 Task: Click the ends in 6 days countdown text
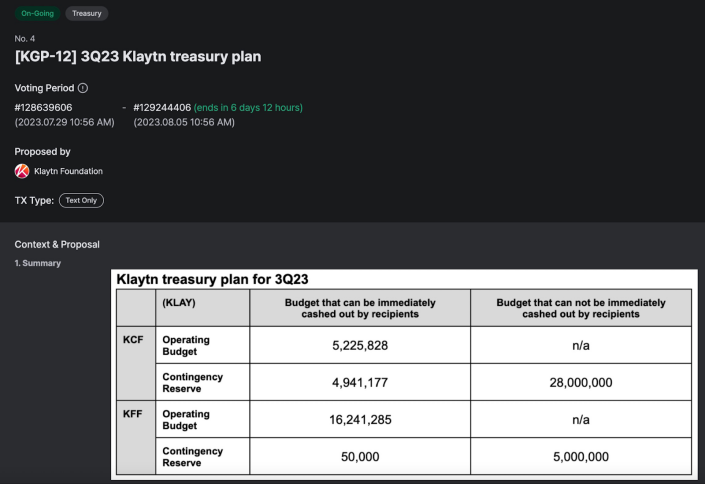(248, 108)
